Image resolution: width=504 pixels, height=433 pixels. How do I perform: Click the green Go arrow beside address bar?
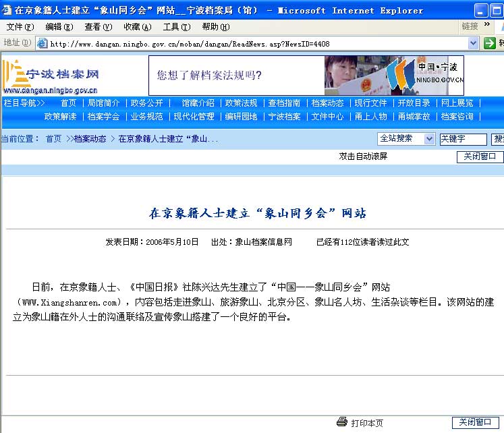(490, 43)
